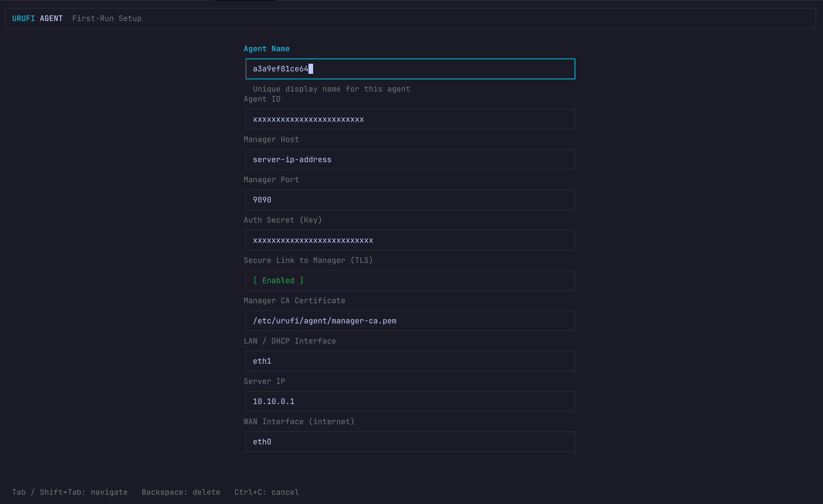Image resolution: width=823 pixels, height=504 pixels.
Task: Click the Manager CA Certificate label
Action: coord(294,300)
